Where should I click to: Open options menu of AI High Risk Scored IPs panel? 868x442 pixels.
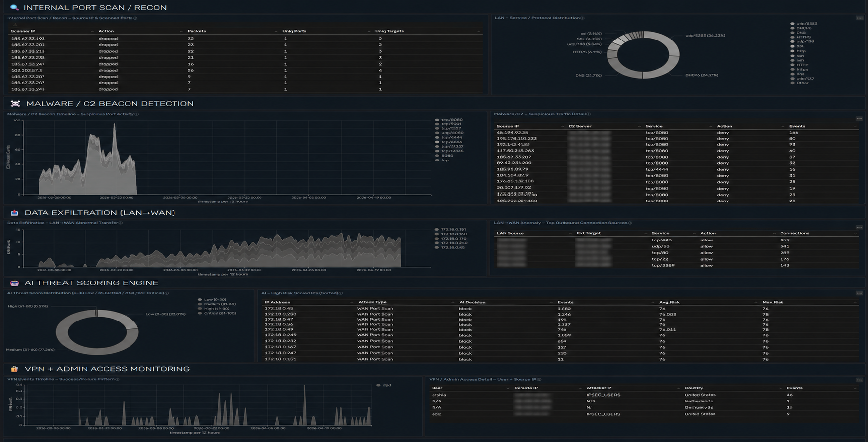859,293
